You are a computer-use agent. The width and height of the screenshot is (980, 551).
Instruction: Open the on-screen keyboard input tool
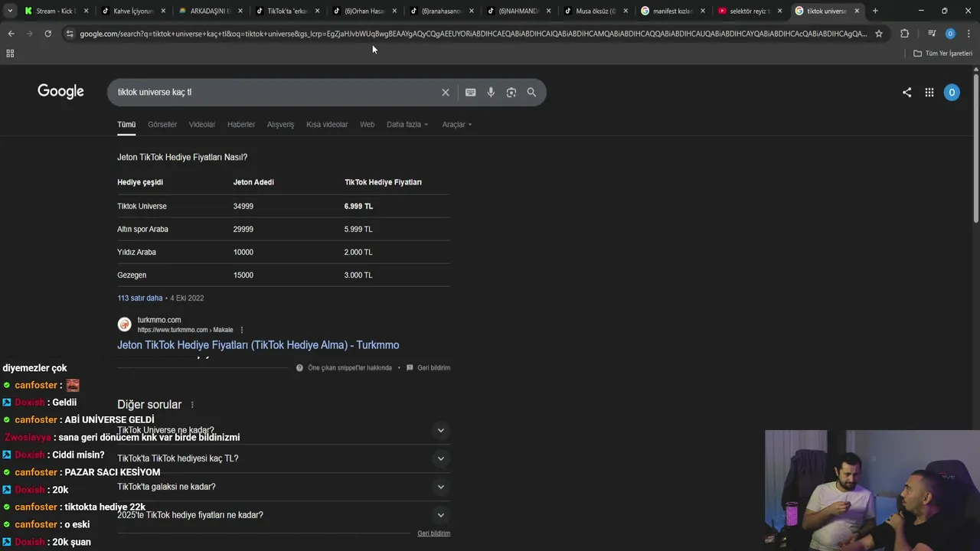tap(470, 92)
